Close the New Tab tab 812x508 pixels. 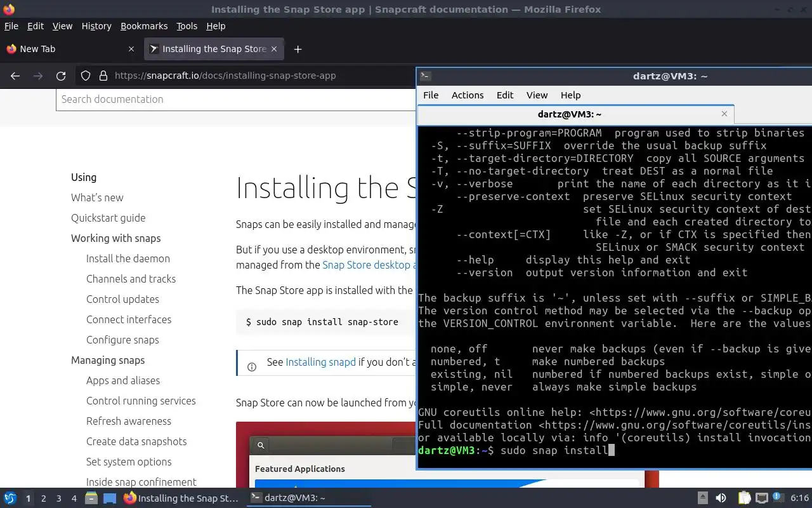[131, 49]
